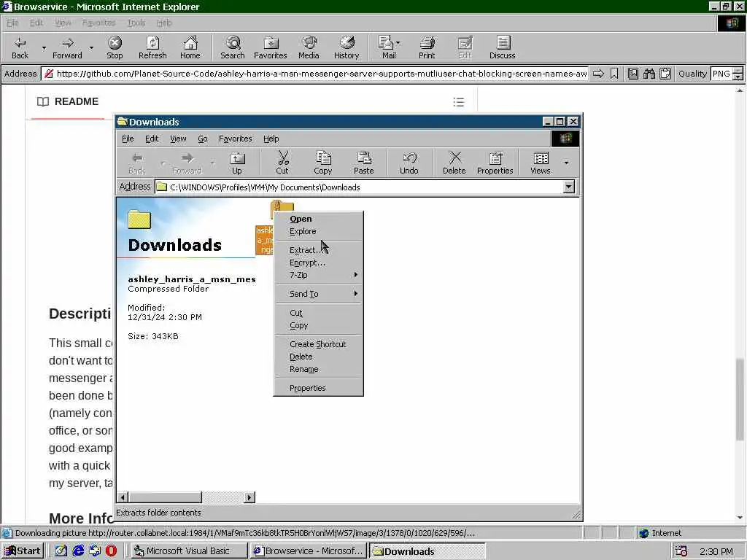This screenshot has height=560, width=747.
Task: Click the Downloads taskbar button
Action: tap(427, 551)
